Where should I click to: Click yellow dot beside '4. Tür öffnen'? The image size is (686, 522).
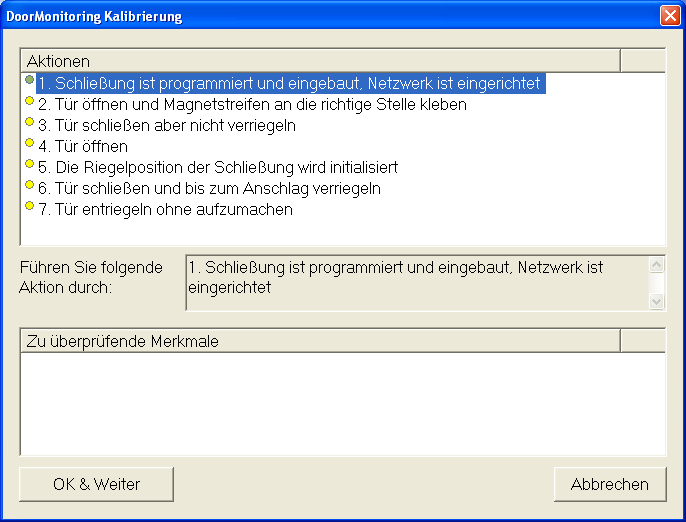point(29,143)
